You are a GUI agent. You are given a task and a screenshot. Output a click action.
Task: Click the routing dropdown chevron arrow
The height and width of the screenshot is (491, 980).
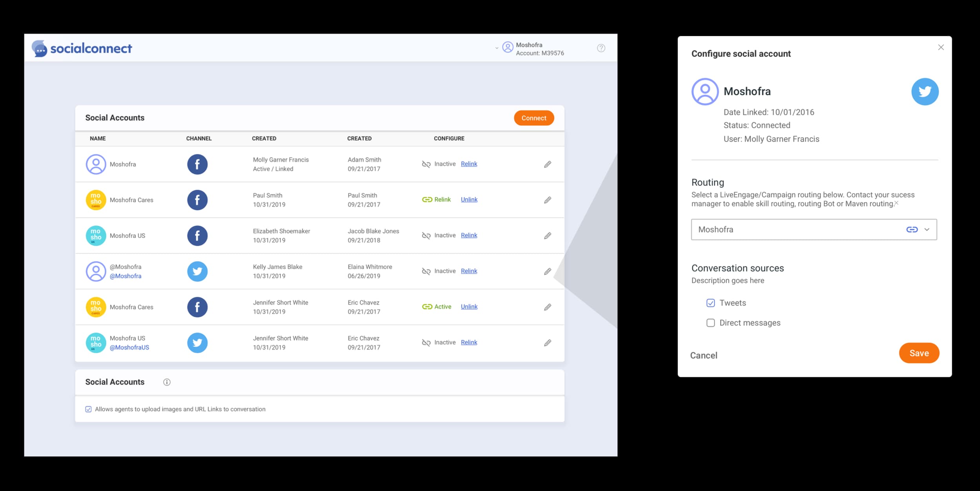pyautogui.click(x=927, y=230)
